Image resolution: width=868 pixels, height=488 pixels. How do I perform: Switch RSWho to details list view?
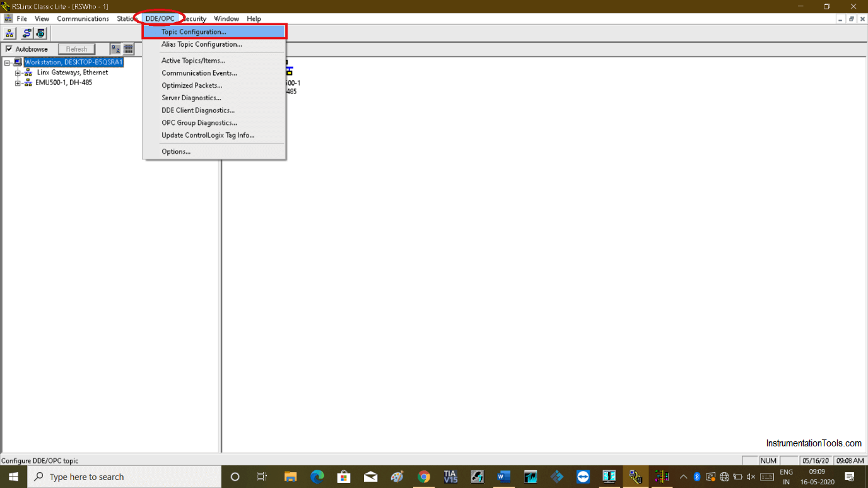click(128, 49)
